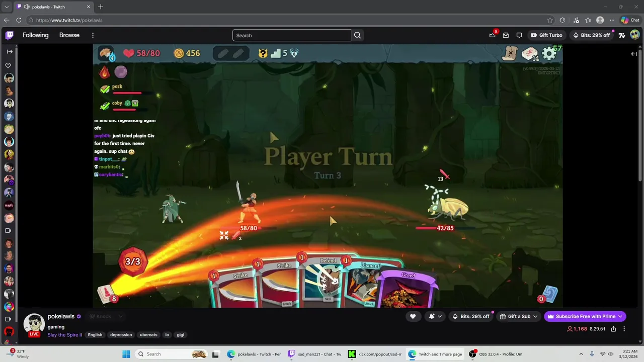The image size is (644, 362).
Task: Open stream options three-dot menu
Action: tap(624, 329)
